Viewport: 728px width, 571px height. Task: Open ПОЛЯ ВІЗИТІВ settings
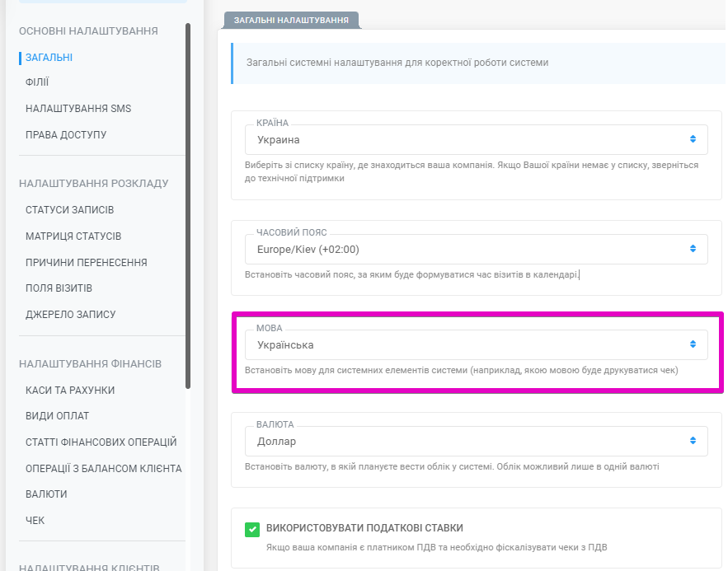(59, 288)
